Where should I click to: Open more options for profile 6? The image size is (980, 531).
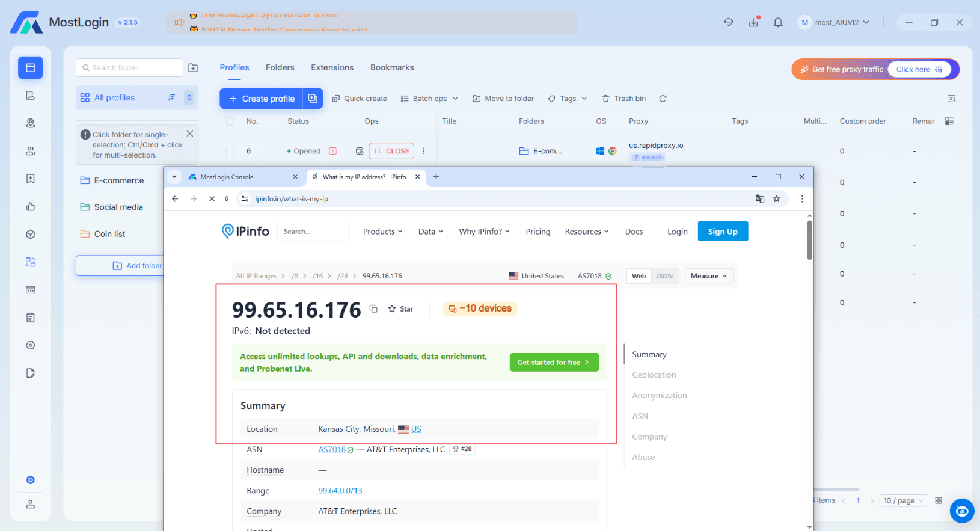[x=424, y=151]
